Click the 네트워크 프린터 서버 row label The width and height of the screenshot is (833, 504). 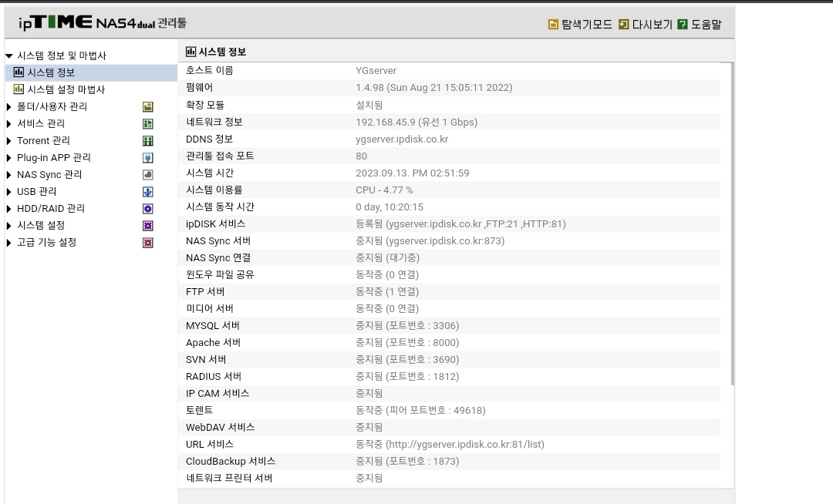(x=229, y=478)
